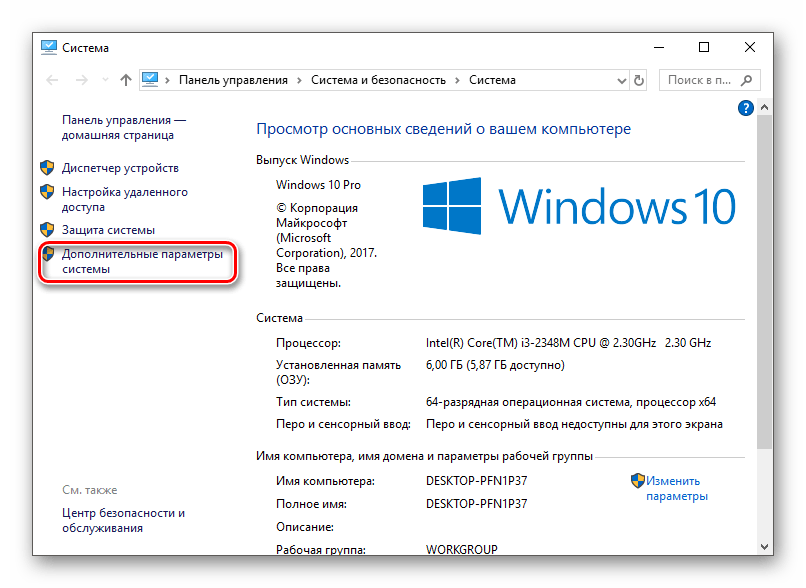The width and height of the screenshot is (806, 588).
Task: Click 'Изменить параметры' link
Action: (x=677, y=489)
